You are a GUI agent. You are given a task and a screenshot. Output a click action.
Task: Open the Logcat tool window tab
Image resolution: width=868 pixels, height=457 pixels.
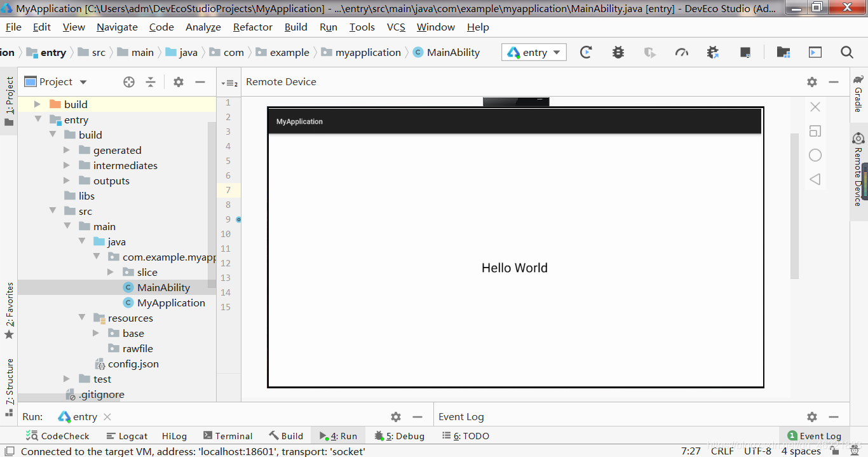tap(126, 436)
